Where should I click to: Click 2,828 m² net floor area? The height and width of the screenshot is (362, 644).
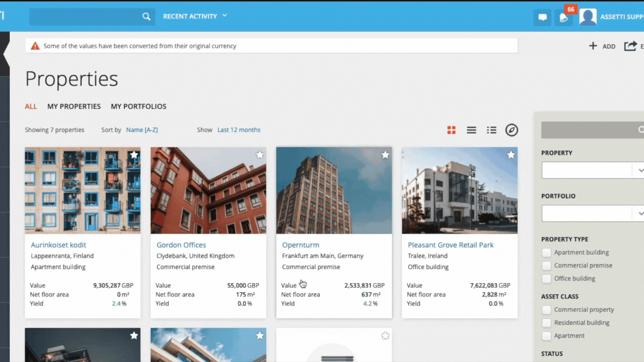tap(494, 295)
